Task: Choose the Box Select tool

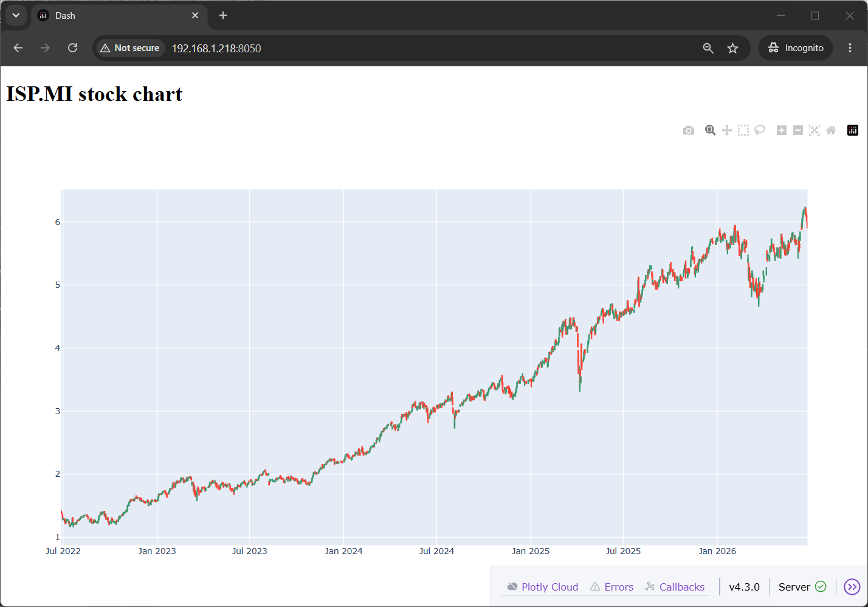Action: coord(743,130)
